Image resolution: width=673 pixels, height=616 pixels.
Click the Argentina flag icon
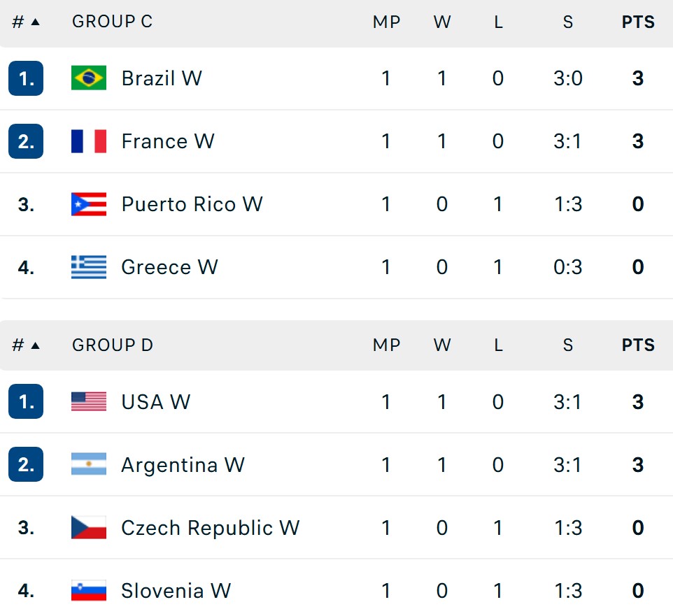89,464
